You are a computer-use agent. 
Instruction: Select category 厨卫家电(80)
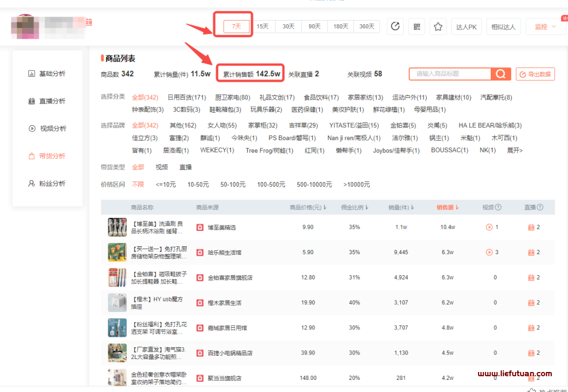point(232,97)
